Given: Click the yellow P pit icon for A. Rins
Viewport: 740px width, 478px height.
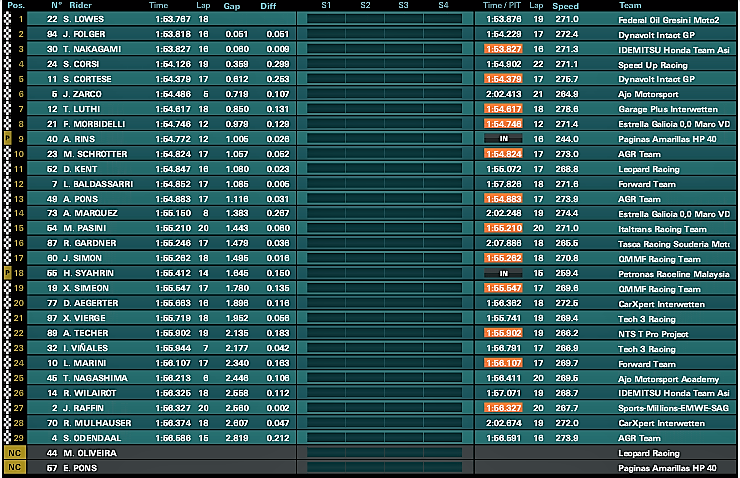Looking at the screenshot, I should pyautogui.click(x=8, y=139).
